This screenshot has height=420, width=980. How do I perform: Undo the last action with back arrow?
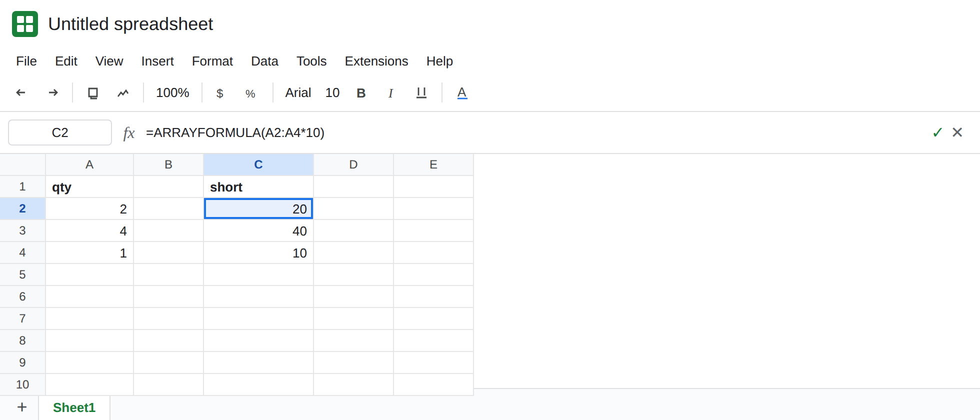[x=21, y=92]
